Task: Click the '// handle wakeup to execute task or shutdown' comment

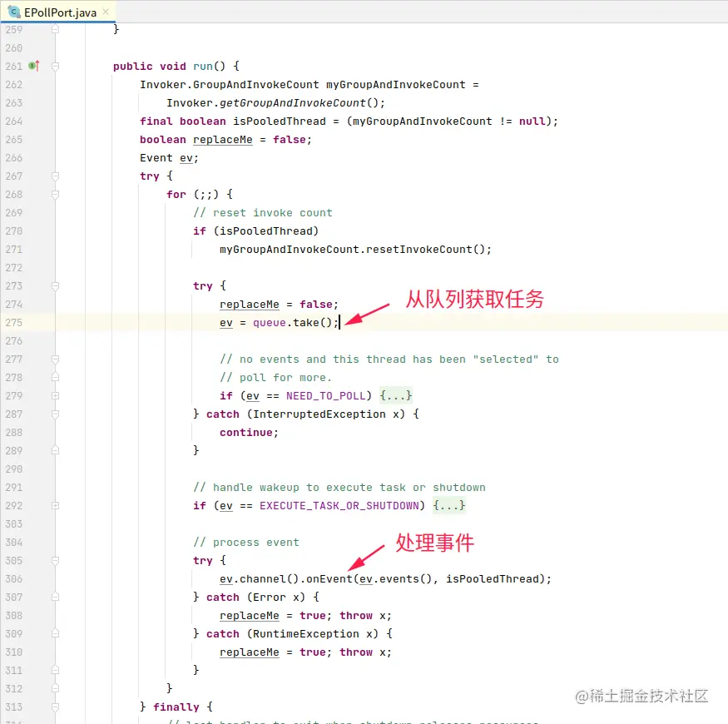Action: tap(339, 488)
